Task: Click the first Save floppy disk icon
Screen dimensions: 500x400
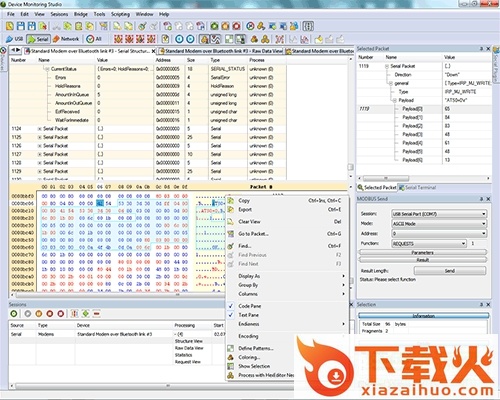Action: (x=21, y=26)
